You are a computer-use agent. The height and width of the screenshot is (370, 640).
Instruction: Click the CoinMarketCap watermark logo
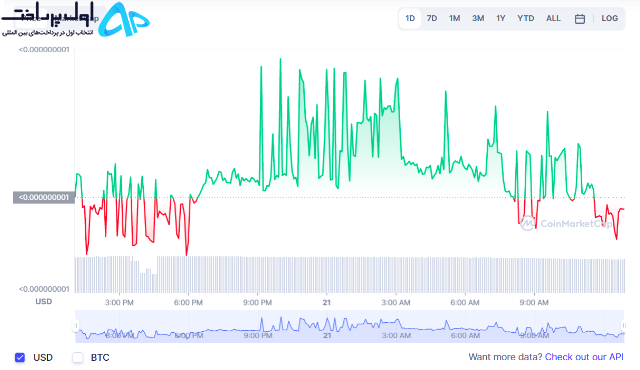point(566,223)
